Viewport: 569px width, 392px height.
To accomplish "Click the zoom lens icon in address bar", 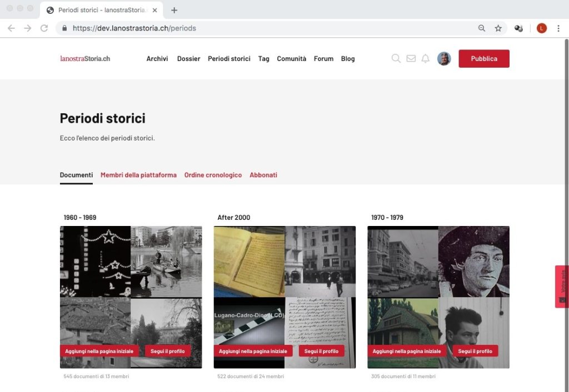I will point(481,28).
